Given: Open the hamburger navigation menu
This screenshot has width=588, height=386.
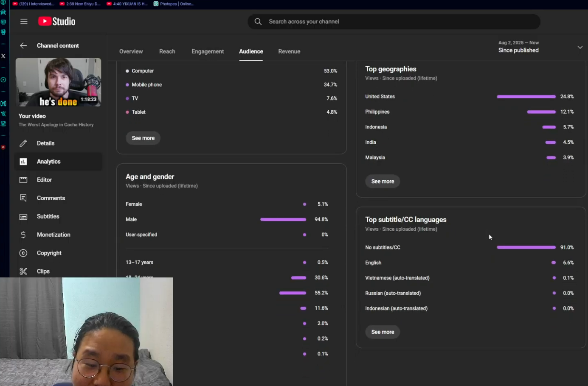Looking at the screenshot, I should [x=24, y=22].
